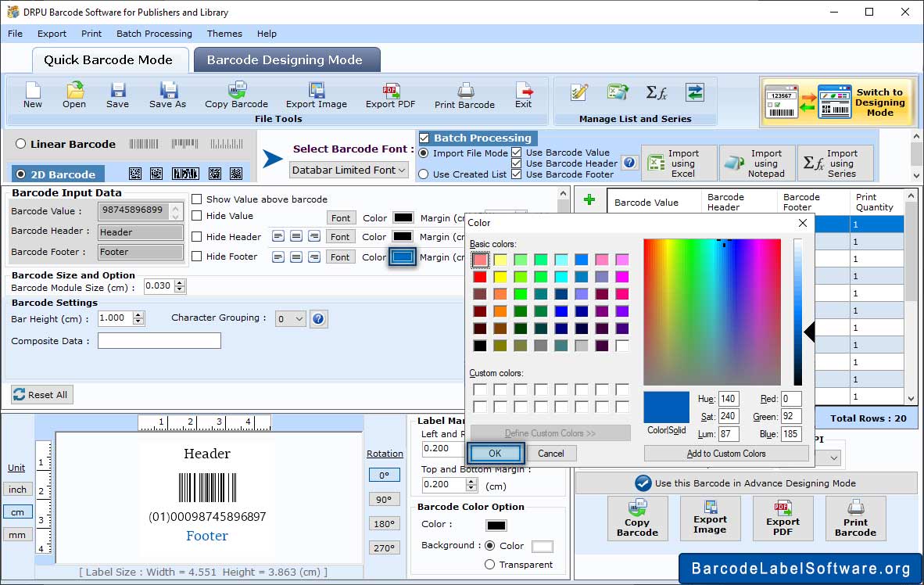This screenshot has width=924, height=585.
Task: Pick the black Barcode Color Option swatch
Action: (x=496, y=526)
